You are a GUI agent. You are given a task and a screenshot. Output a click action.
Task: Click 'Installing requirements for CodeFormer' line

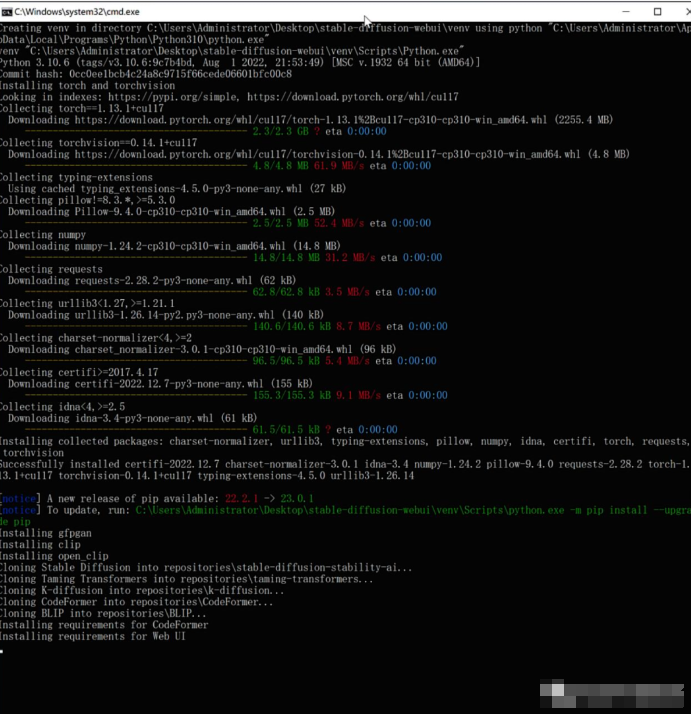point(104,625)
